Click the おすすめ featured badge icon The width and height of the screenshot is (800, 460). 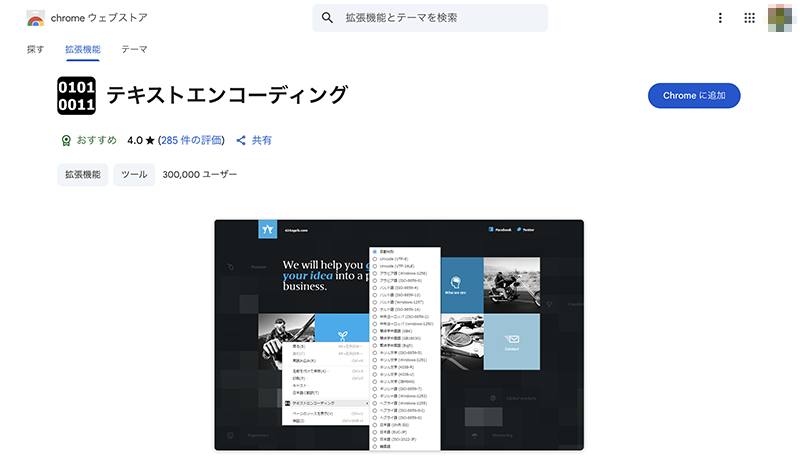pos(66,140)
